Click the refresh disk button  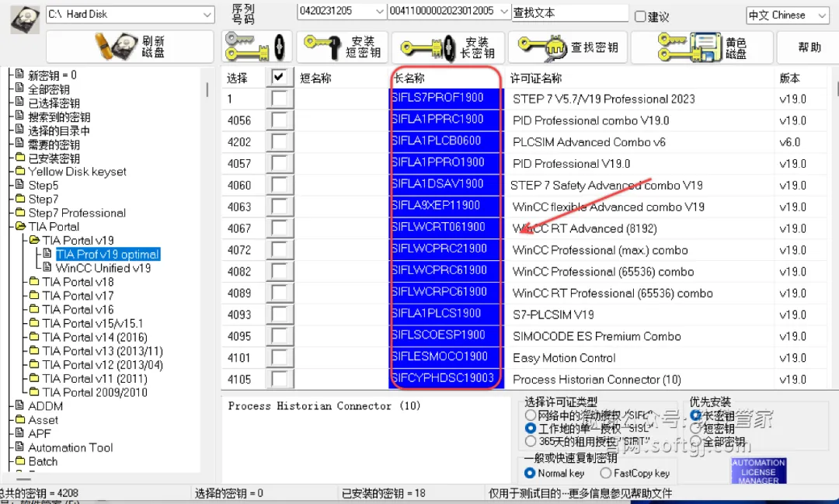(131, 47)
